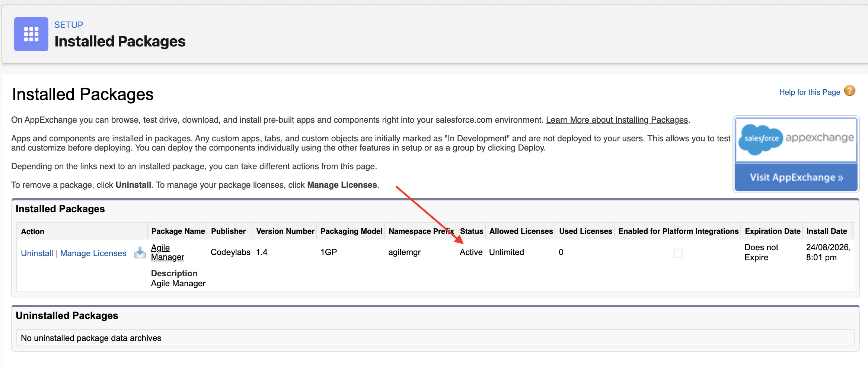The width and height of the screenshot is (868, 374).
Task: Click the Used Licenses column header
Action: coord(585,231)
